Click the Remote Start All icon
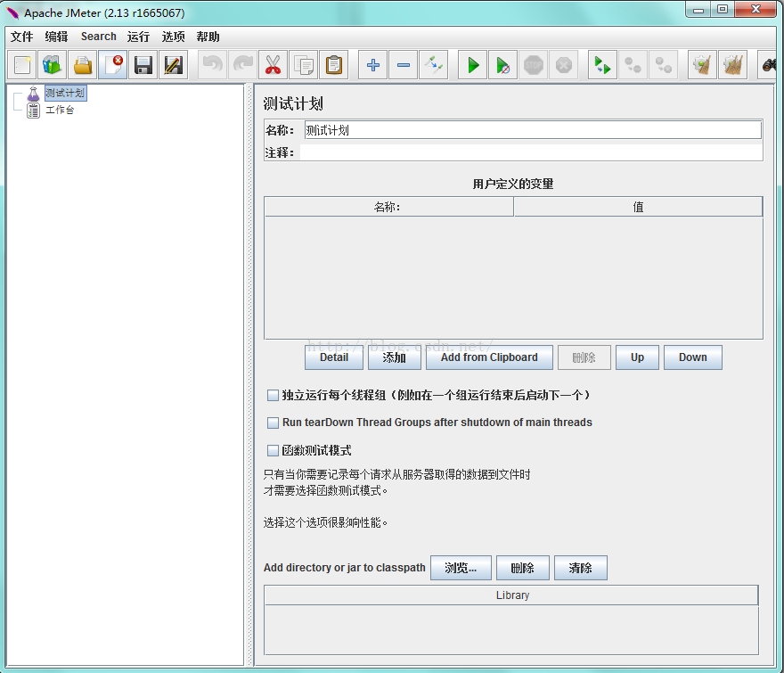Viewport: 784px width, 673px height. pyautogui.click(x=602, y=65)
